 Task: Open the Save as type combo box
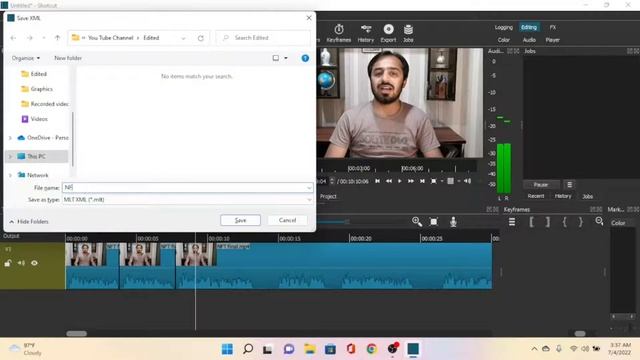click(187, 200)
